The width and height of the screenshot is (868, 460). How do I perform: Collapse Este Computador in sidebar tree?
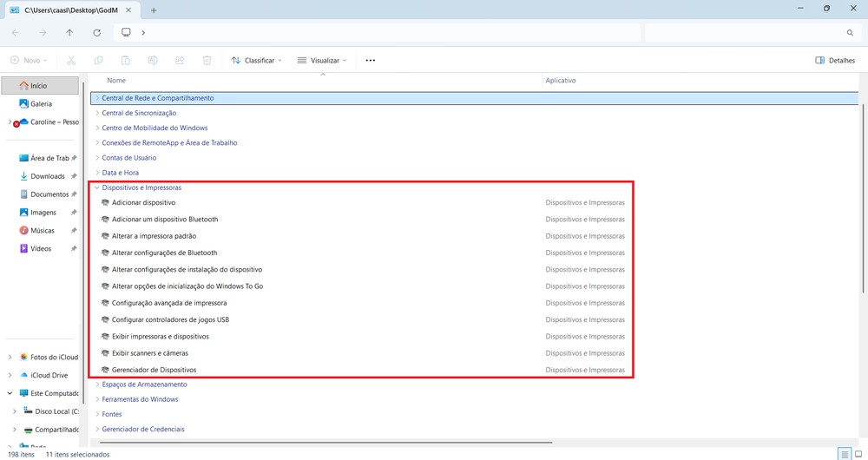[10, 393]
